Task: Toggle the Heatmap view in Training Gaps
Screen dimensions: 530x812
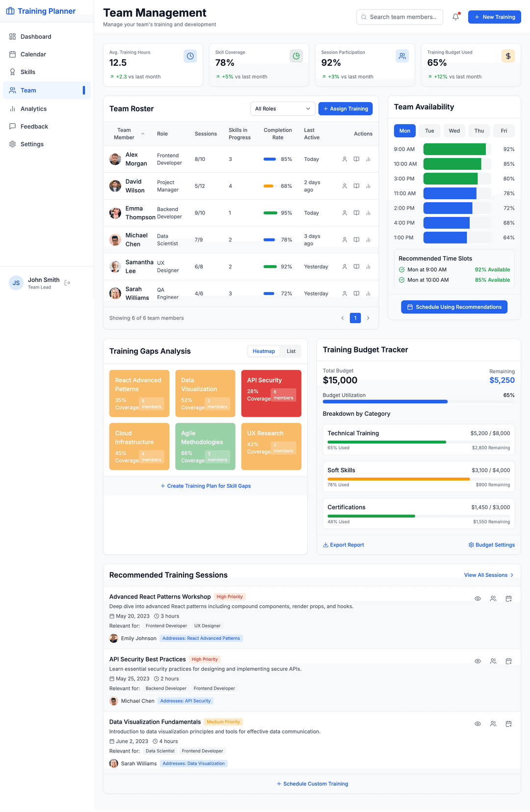Action: (264, 351)
